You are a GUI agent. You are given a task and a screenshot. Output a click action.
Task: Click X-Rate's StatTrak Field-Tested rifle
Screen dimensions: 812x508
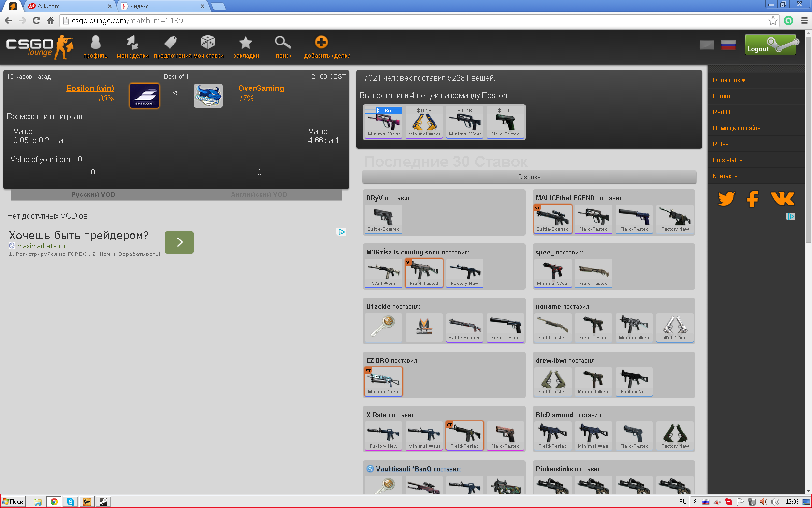[x=464, y=435]
